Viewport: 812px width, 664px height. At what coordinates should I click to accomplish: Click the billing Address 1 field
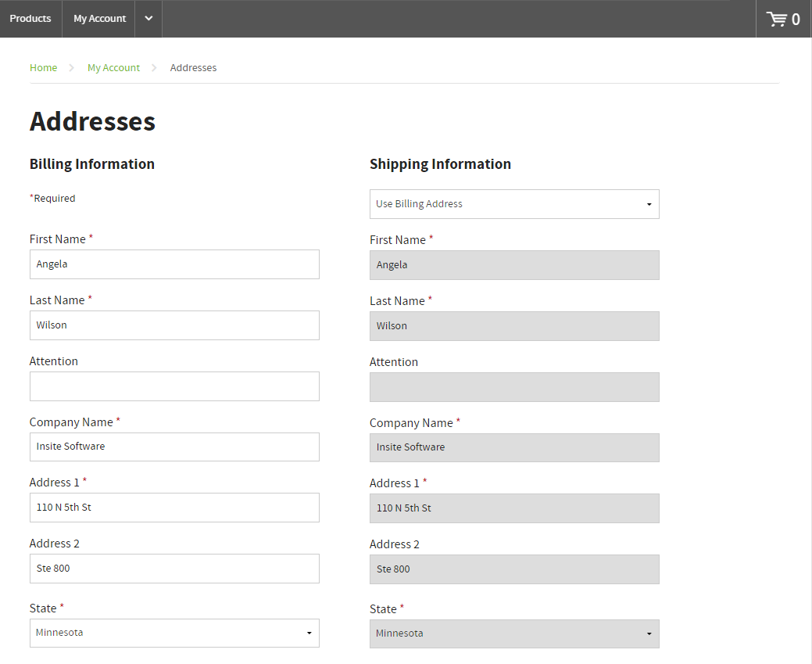(173, 508)
